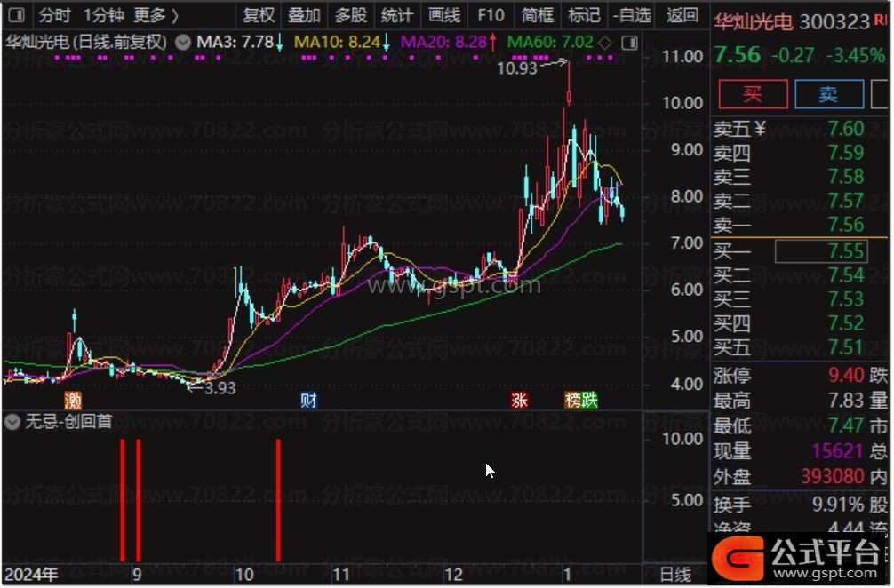Open the 叠加 overlay menu
Viewport: 894px width, 588px height.
tap(304, 15)
